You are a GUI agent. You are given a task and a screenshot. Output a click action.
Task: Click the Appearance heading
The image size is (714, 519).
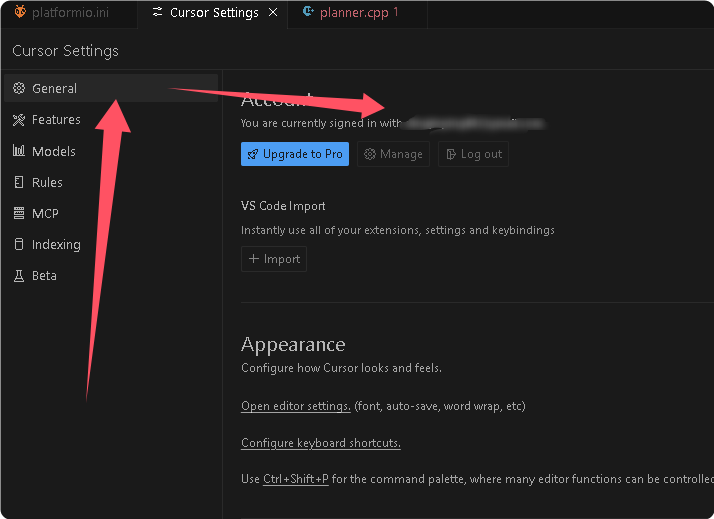(293, 345)
